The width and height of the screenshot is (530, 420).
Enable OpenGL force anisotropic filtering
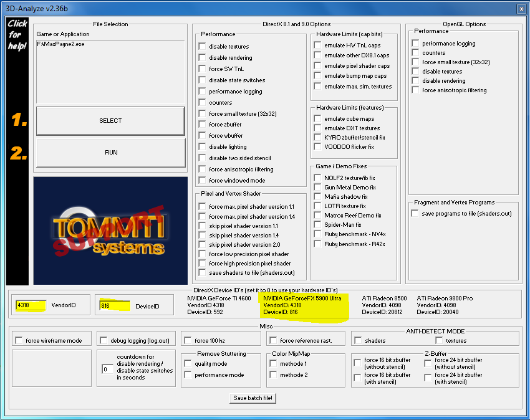415,90
